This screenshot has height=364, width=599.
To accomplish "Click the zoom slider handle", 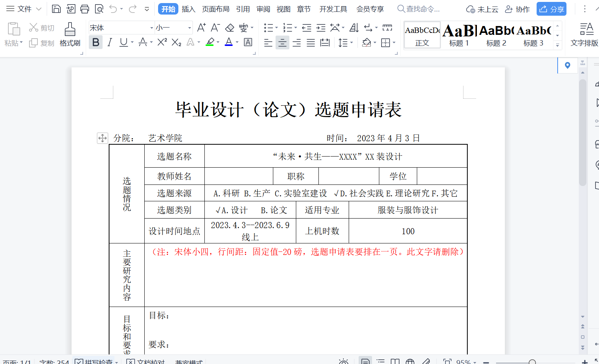I will click(532, 362).
